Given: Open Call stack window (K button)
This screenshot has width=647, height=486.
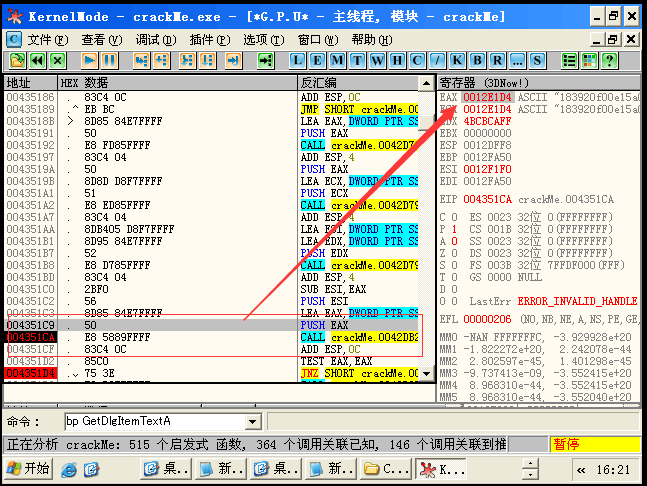Looking at the screenshot, I should (457, 61).
